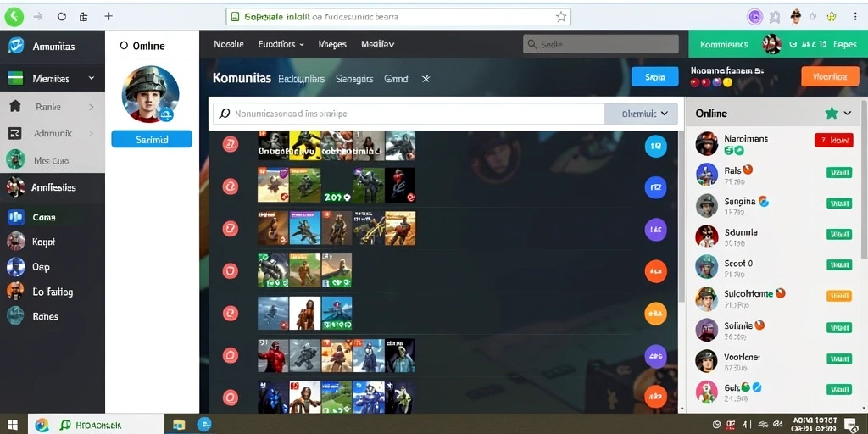The height and width of the screenshot is (434, 868).
Task: Close the tabs row with the X
Action: click(426, 79)
